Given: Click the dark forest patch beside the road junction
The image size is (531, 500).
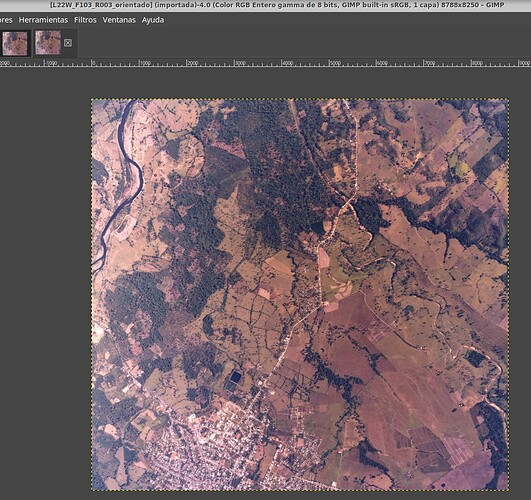Looking at the screenshot, I should coord(370,214).
